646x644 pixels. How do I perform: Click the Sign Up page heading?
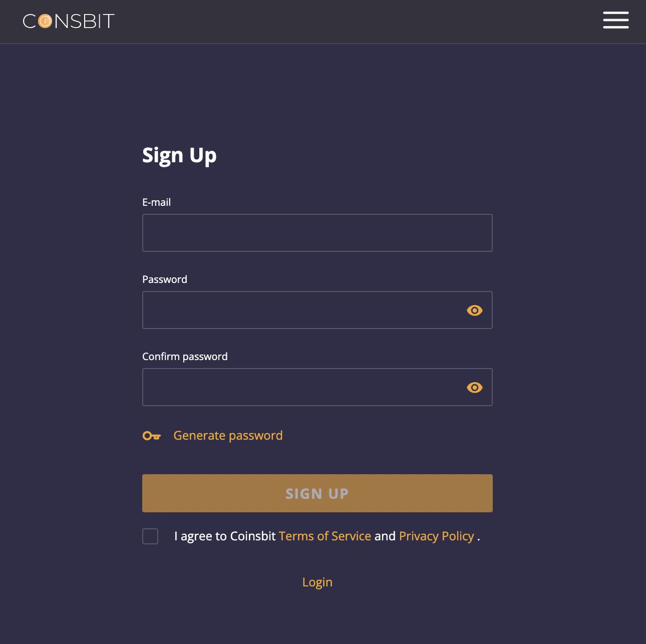(x=179, y=155)
